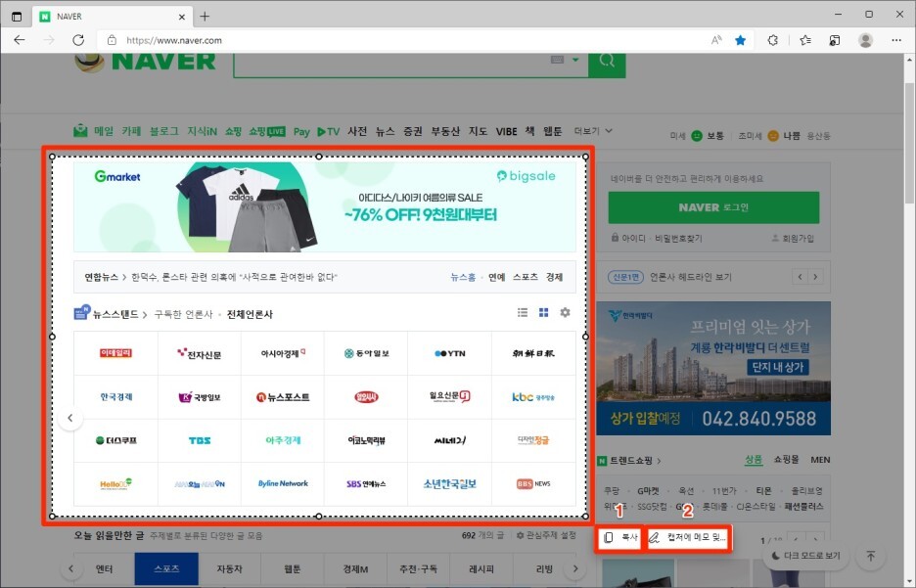Viewport: 916px width, 588px height.
Task: View site information via the lock icon
Action: pyautogui.click(x=112, y=40)
